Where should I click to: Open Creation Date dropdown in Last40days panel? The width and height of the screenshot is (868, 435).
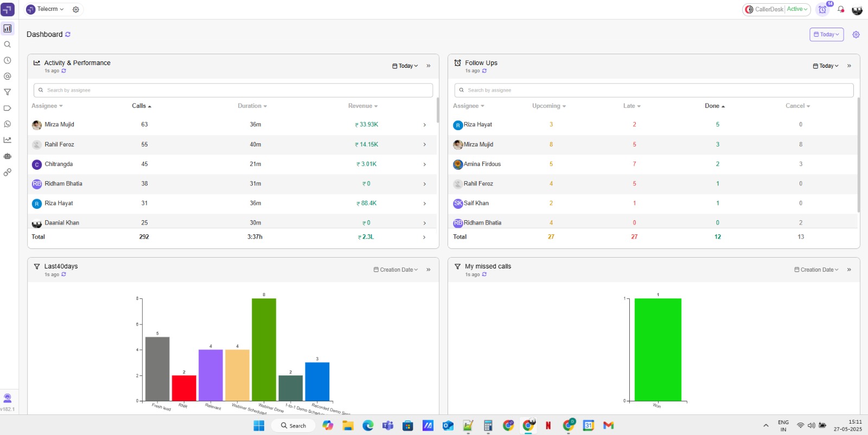(395, 270)
